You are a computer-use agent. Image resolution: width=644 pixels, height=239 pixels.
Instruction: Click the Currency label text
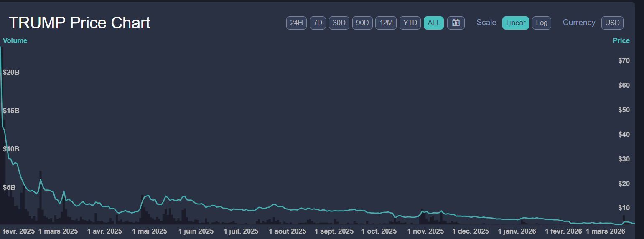pyautogui.click(x=579, y=23)
